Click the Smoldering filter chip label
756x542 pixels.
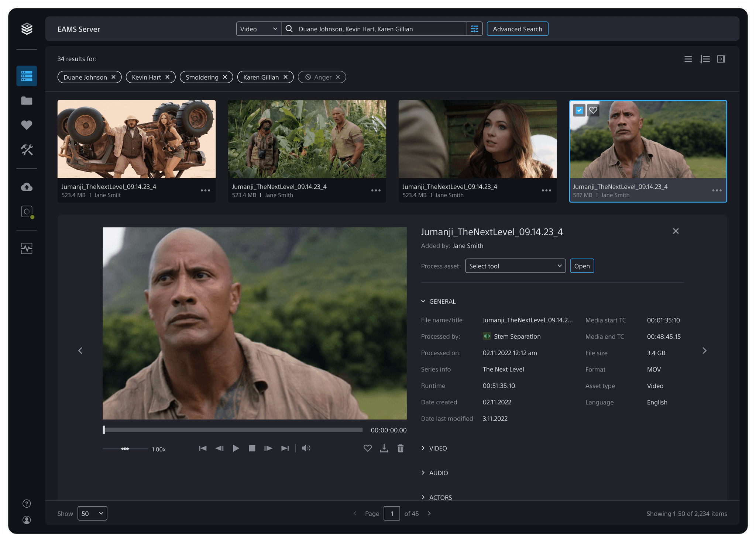[202, 77]
